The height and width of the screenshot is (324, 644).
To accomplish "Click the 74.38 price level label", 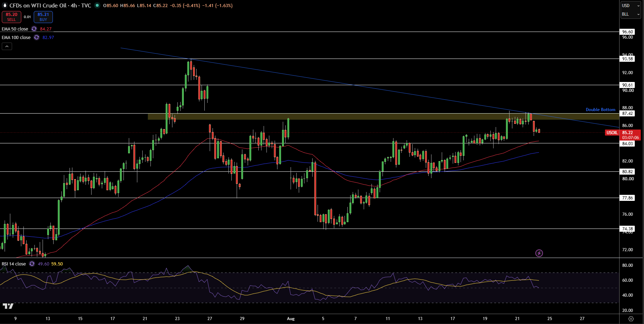I will pos(627,229).
